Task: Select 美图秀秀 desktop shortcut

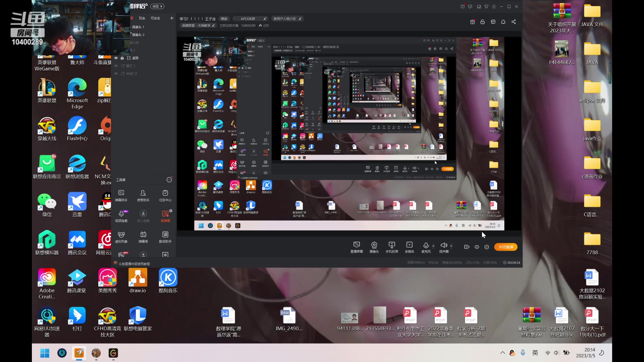Action: [107, 281]
